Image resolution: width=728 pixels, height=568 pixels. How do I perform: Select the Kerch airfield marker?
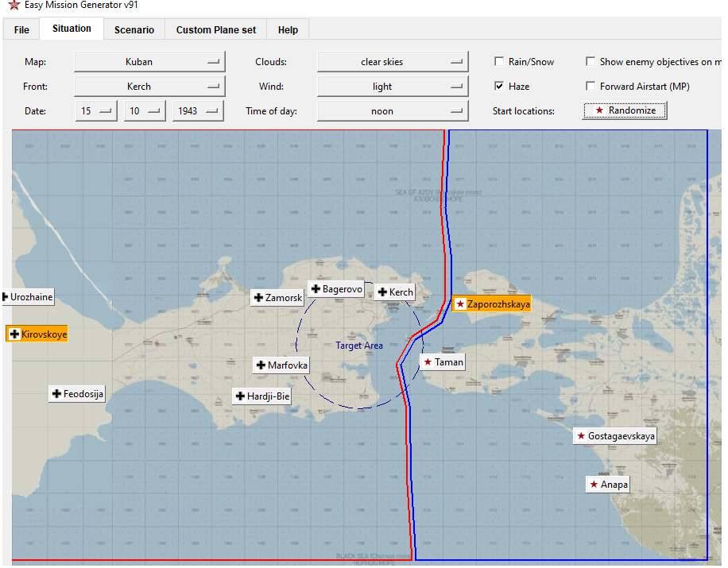(x=394, y=292)
